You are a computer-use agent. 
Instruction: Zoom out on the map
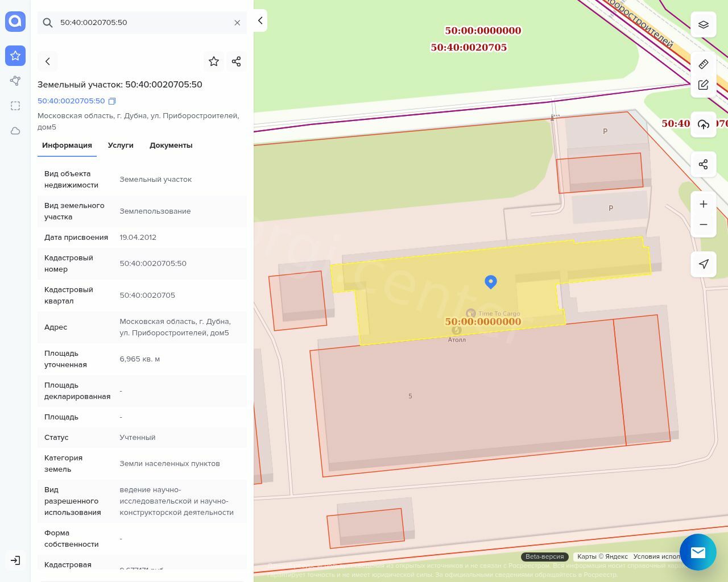click(x=704, y=225)
